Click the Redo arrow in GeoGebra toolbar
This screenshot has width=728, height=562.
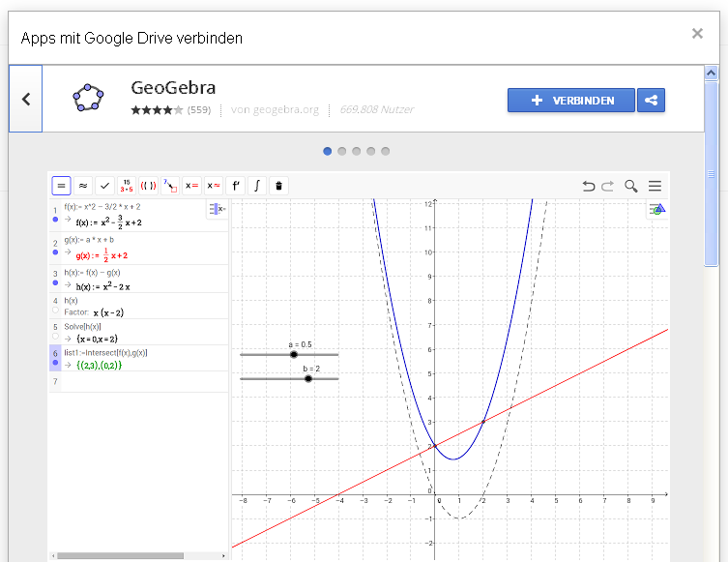pyautogui.click(x=608, y=187)
